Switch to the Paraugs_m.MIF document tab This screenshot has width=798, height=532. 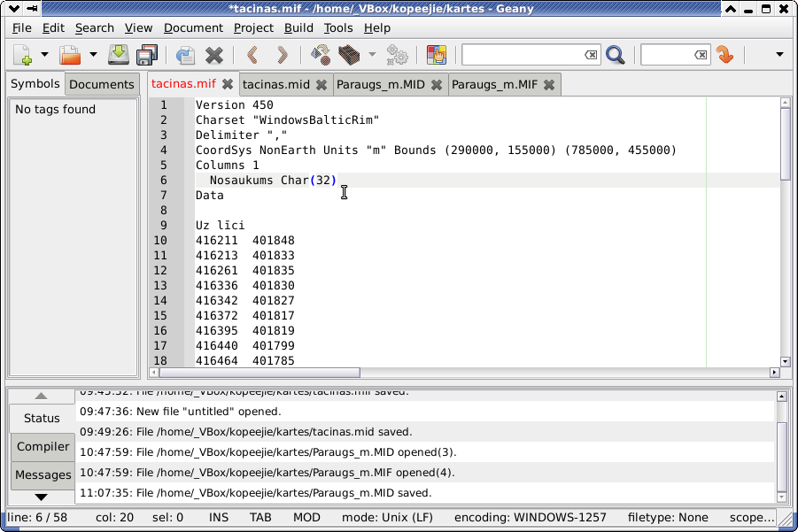pyautogui.click(x=495, y=84)
